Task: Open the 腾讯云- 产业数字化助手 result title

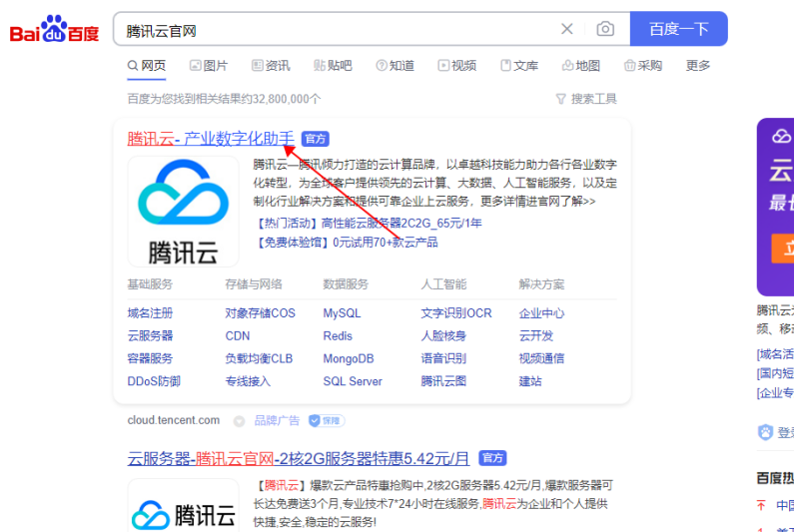Action: (x=211, y=138)
